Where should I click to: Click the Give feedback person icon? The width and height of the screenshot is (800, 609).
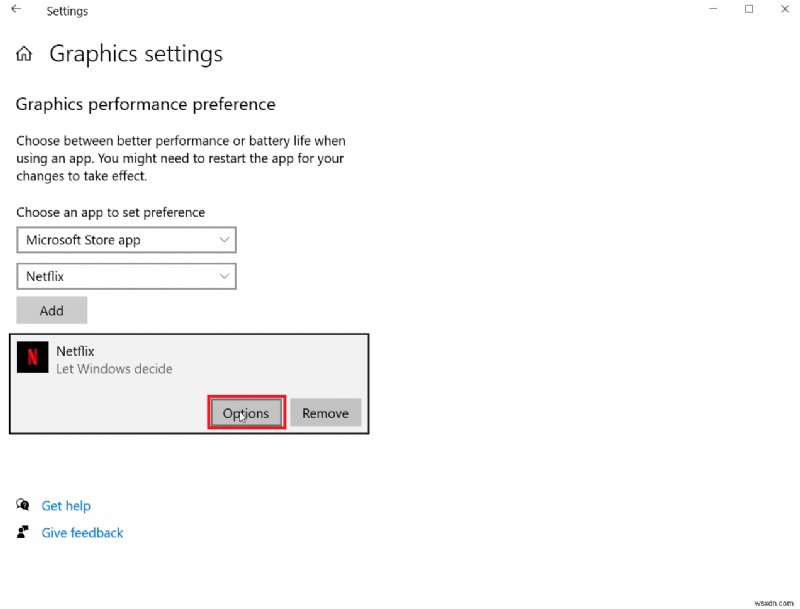22,532
